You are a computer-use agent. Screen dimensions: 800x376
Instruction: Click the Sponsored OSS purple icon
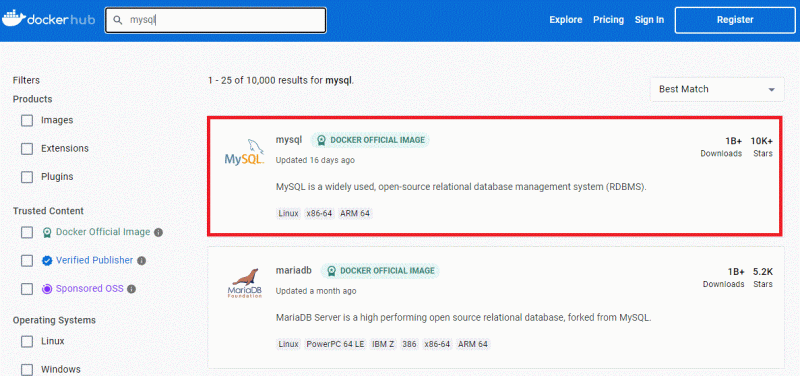[x=47, y=289]
